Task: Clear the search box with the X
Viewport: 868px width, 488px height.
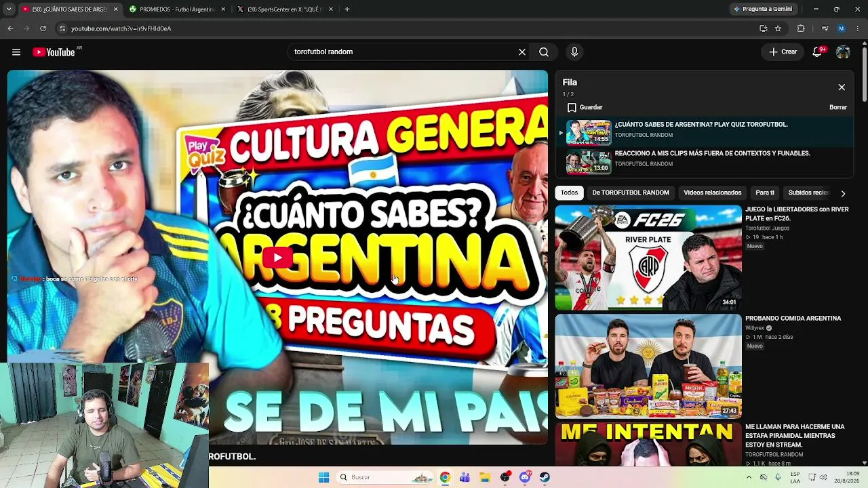Action: (x=522, y=52)
